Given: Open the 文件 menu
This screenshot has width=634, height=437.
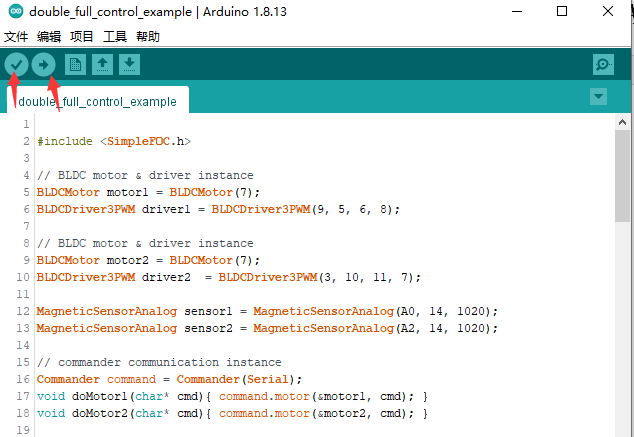Looking at the screenshot, I should (x=16, y=37).
